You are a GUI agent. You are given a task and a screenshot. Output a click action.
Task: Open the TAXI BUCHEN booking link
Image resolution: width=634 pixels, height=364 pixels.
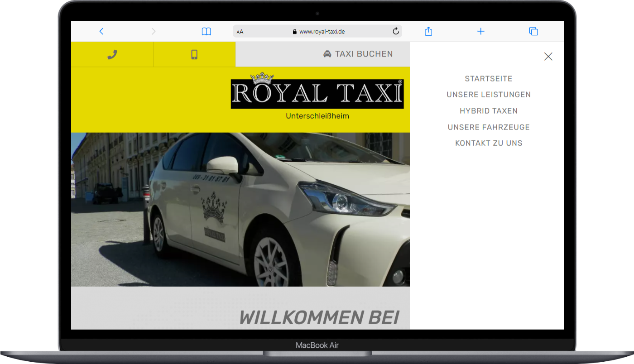(x=358, y=54)
